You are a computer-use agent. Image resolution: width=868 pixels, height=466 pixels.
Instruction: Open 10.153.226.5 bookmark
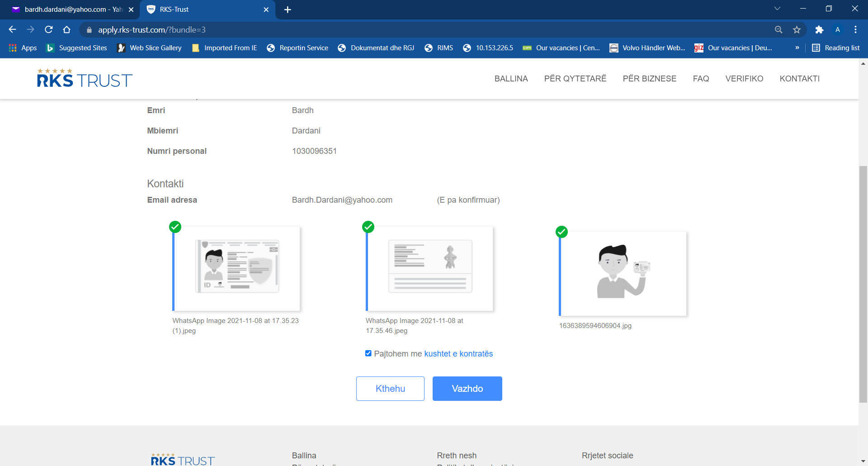[x=488, y=48]
